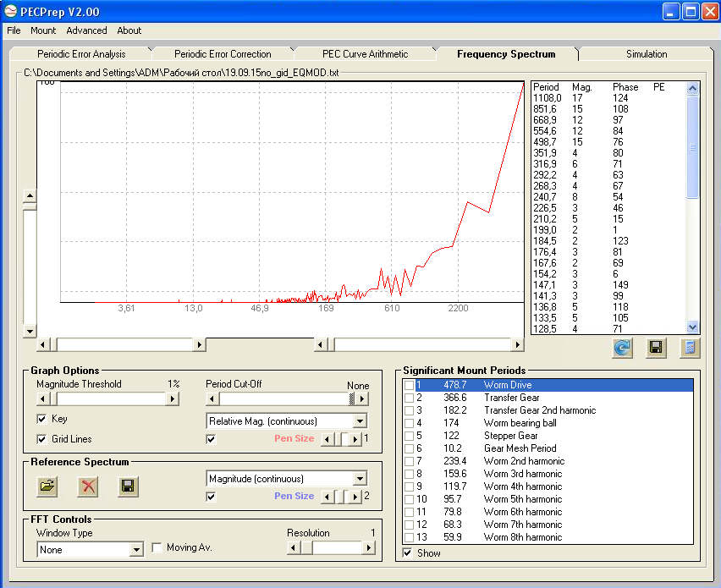Click the 240,7 period entry in table

pyautogui.click(x=544, y=197)
